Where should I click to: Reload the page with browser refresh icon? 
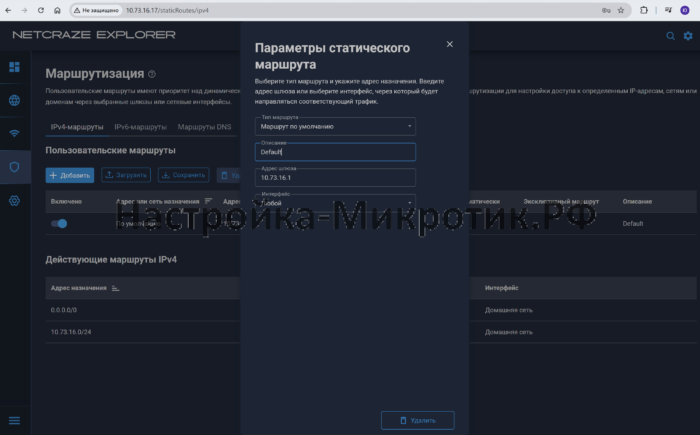click(x=41, y=10)
